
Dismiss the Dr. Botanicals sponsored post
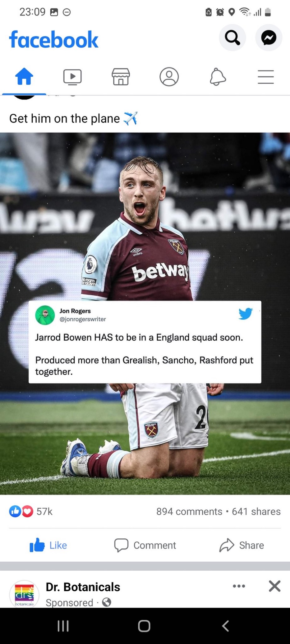[x=274, y=586]
